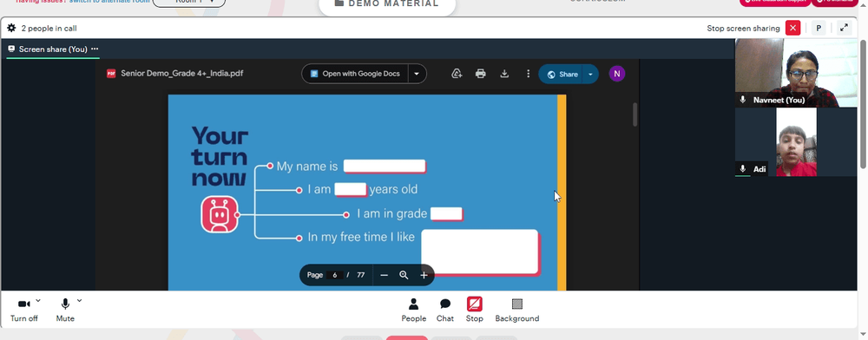The height and width of the screenshot is (340, 868).
Task: Open the Google Docs dropdown arrow
Action: (417, 74)
